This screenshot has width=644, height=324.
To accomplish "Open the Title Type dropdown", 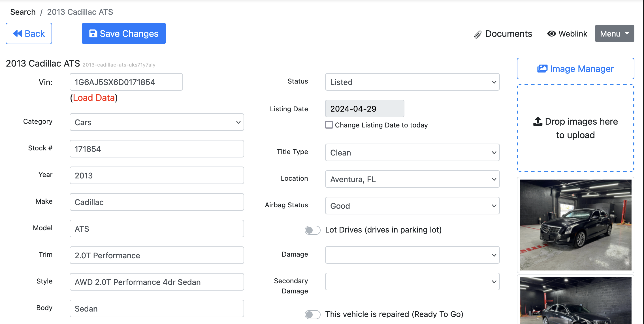I will pyautogui.click(x=412, y=153).
